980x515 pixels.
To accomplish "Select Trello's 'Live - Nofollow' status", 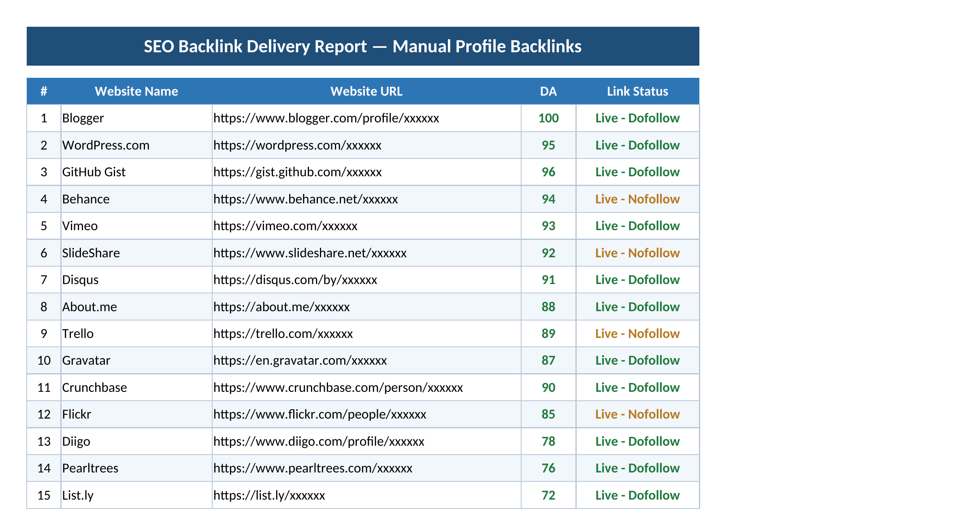I will click(637, 333).
